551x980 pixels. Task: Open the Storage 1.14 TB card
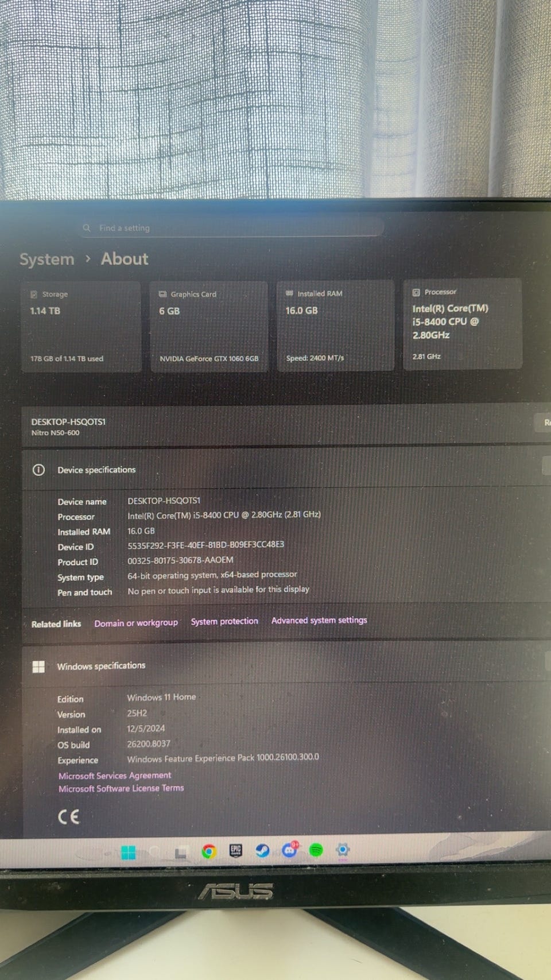pyautogui.click(x=81, y=327)
